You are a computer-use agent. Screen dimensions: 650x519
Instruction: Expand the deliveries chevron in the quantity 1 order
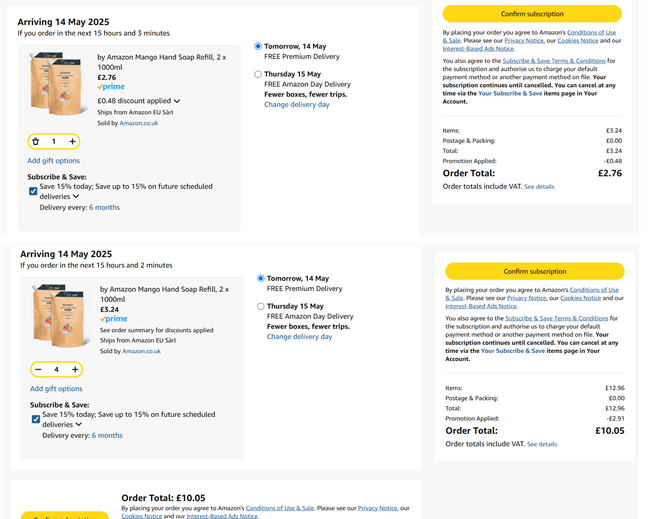point(76,196)
